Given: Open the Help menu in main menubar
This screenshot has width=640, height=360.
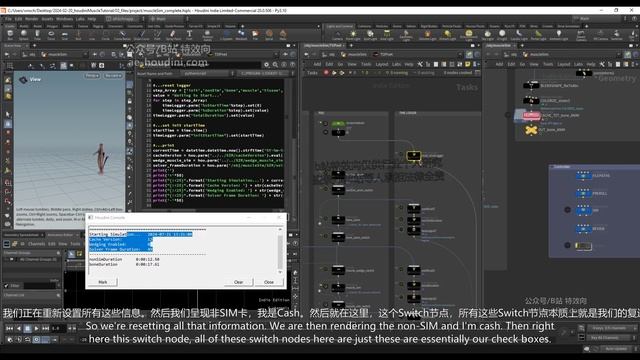Looking at the screenshot, I should coord(92,19).
